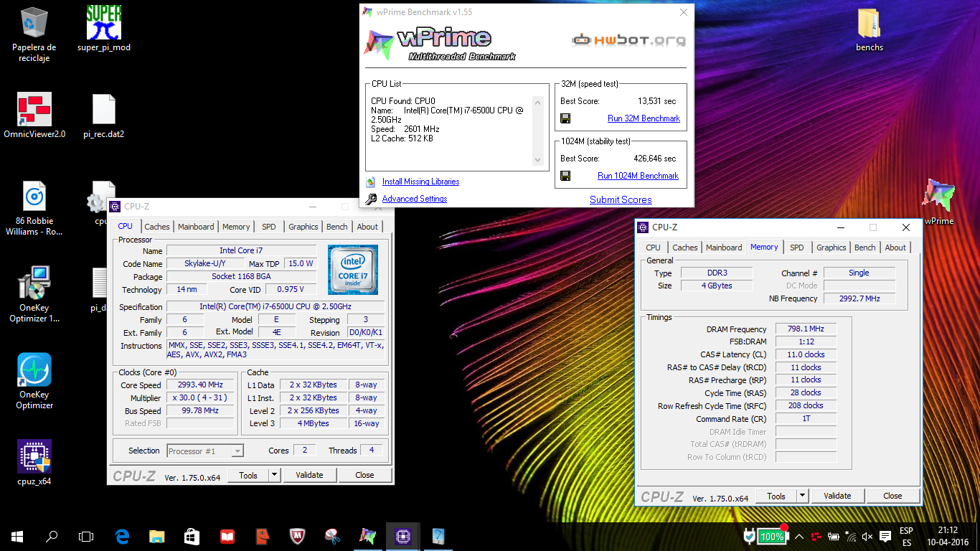The width and height of the screenshot is (980, 551).
Task: Open taskbar Search magnifier
Action: coord(52,536)
